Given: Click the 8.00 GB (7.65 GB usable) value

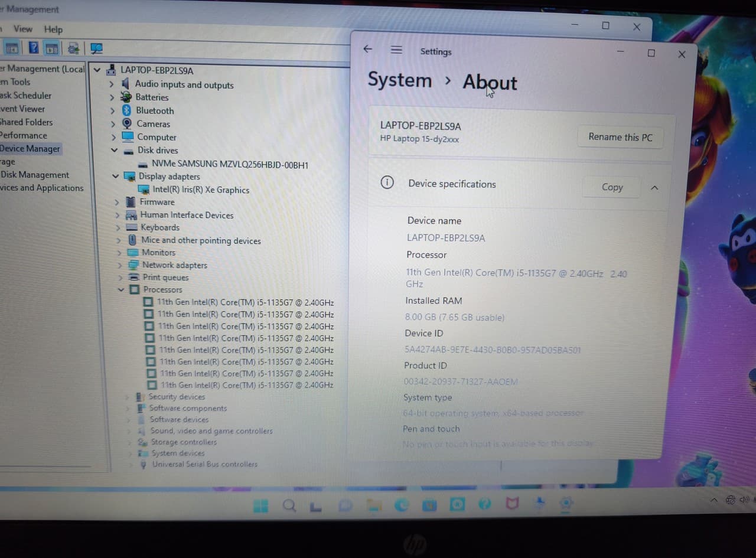Looking at the screenshot, I should pos(454,317).
